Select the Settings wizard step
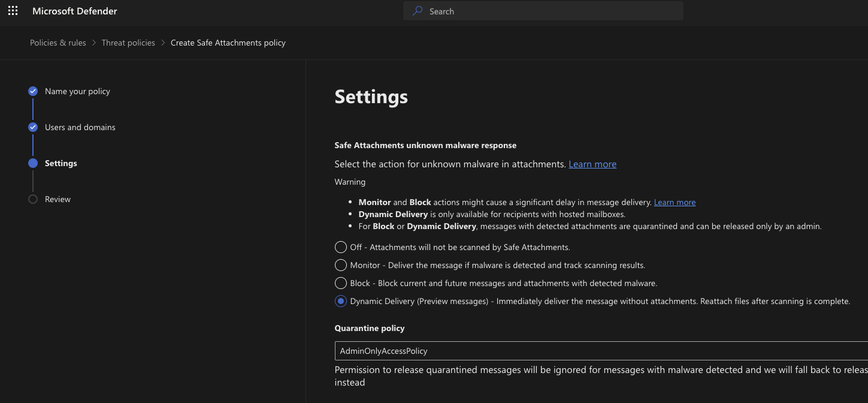 pos(61,163)
